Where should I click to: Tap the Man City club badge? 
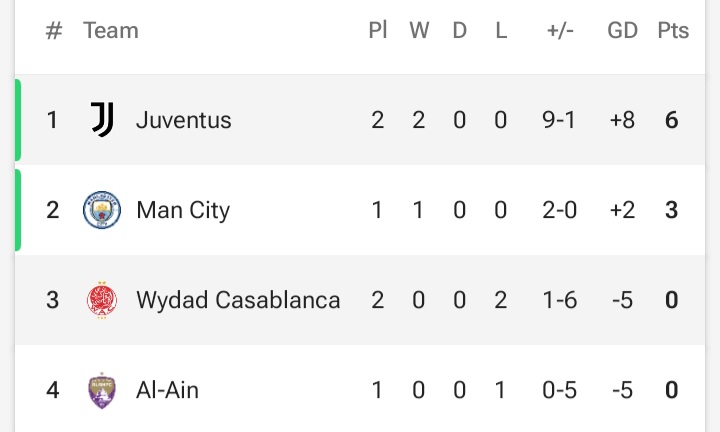[x=102, y=210]
